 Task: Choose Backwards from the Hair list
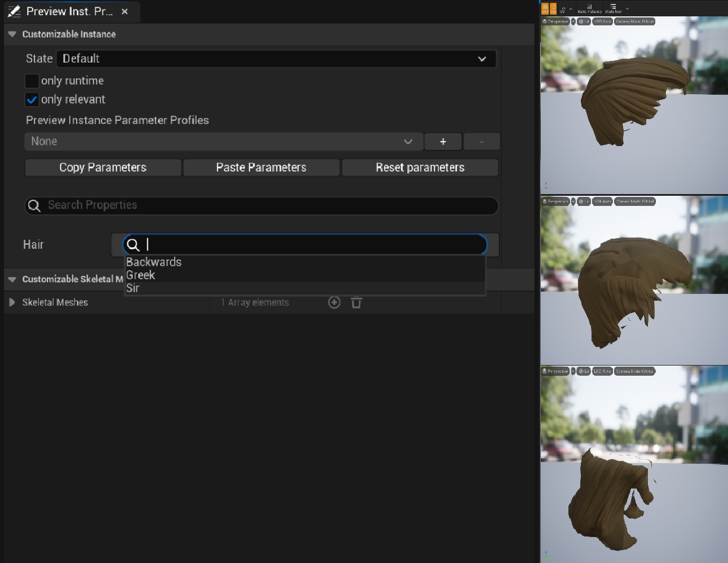[305, 262]
